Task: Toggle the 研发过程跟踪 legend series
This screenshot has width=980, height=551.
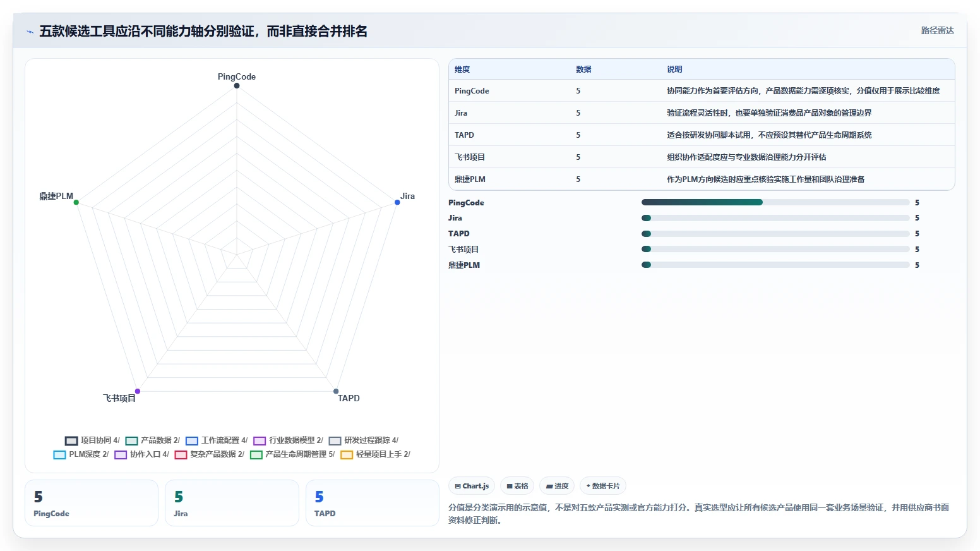Action: click(364, 440)
